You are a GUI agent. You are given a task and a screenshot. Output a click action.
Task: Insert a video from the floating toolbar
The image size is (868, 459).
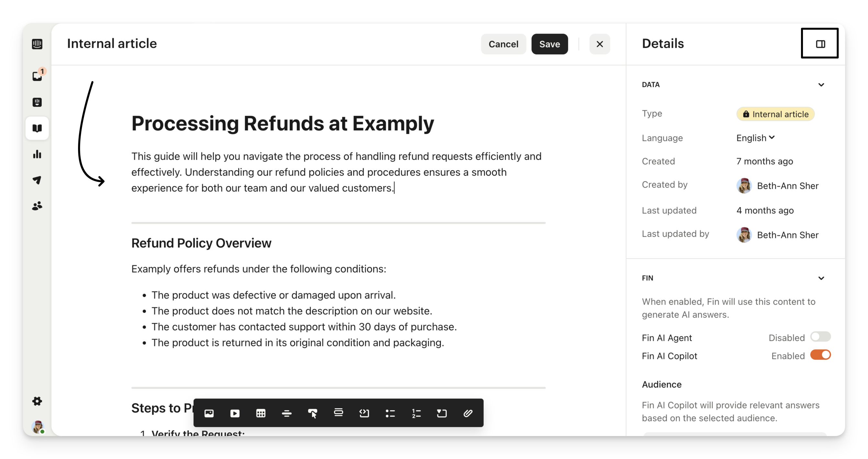coord(235,413)
